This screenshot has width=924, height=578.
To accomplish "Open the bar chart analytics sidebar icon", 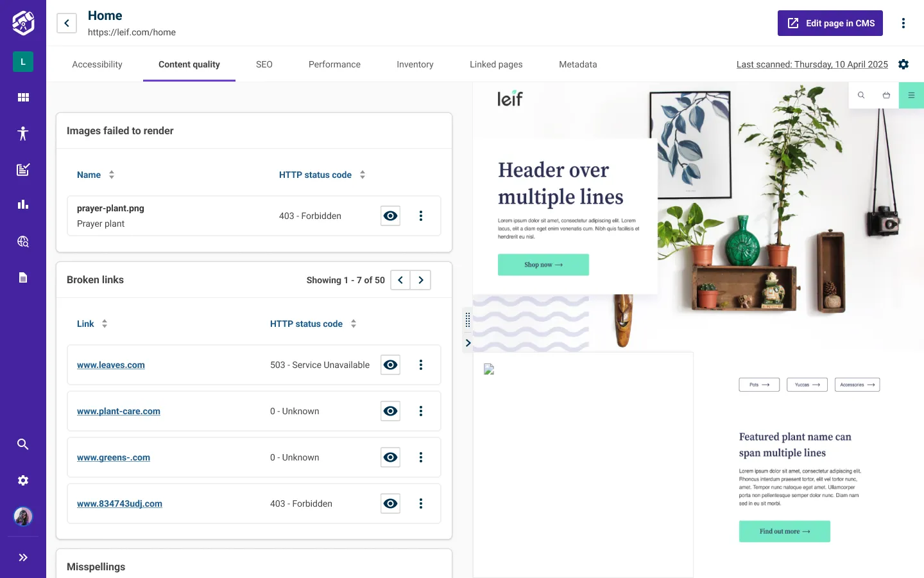I will [x=23, y=205].
